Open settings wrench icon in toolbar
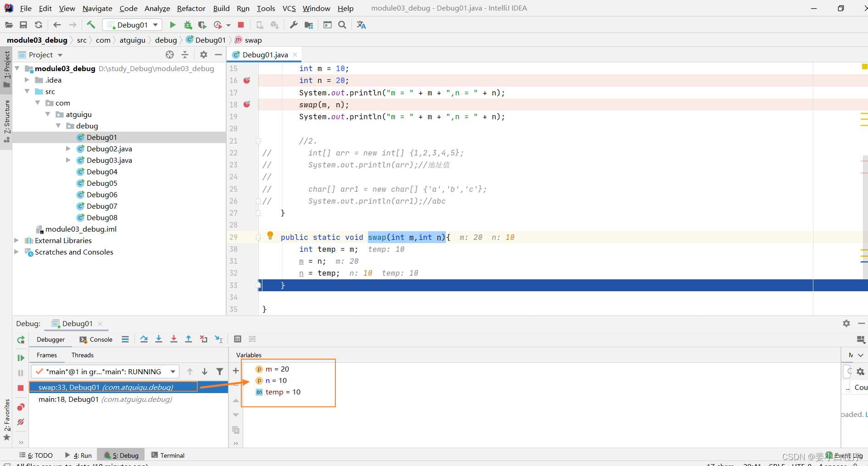The height and width of the screenshot is (466, 868). (294, 25)
